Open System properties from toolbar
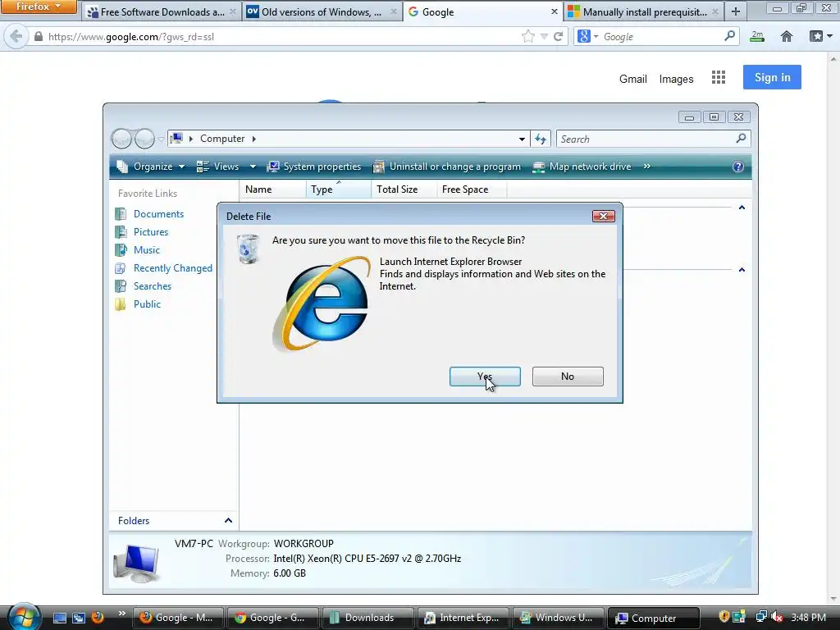Image resolution: width=840 pixels, height=630 pixels. (314, 167)
